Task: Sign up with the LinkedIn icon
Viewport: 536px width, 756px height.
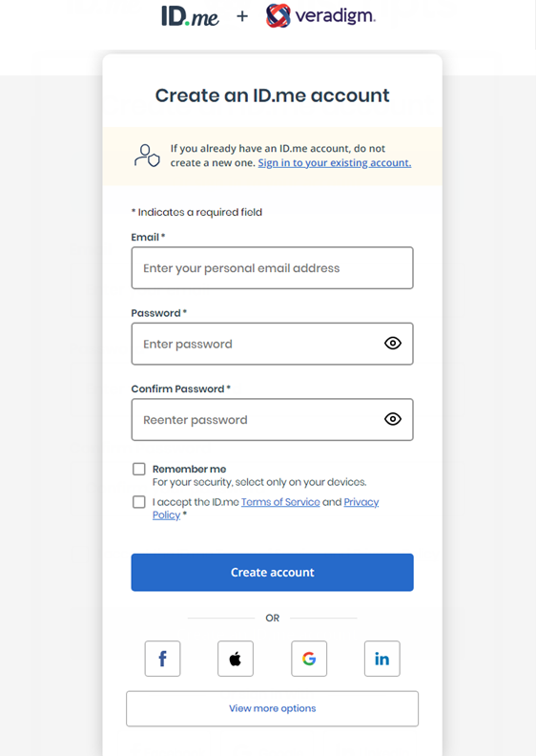Action: pos(381,659)
